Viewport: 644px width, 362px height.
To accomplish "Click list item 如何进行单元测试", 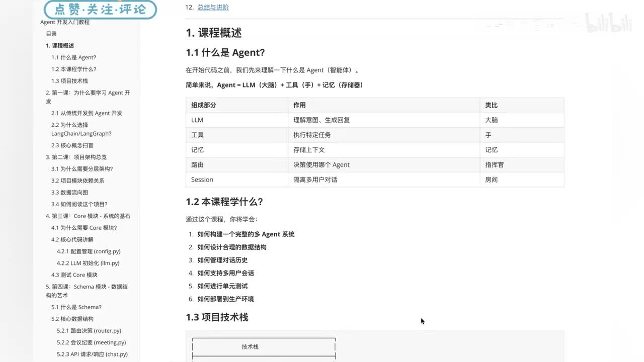I will click(222, 286).
